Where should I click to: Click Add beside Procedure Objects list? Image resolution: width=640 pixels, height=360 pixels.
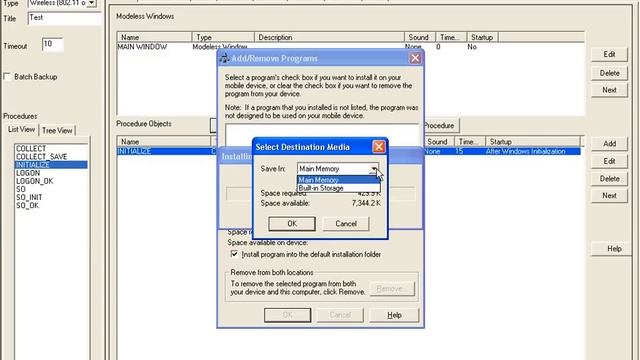pyautogui.click(x=609, y=144)
